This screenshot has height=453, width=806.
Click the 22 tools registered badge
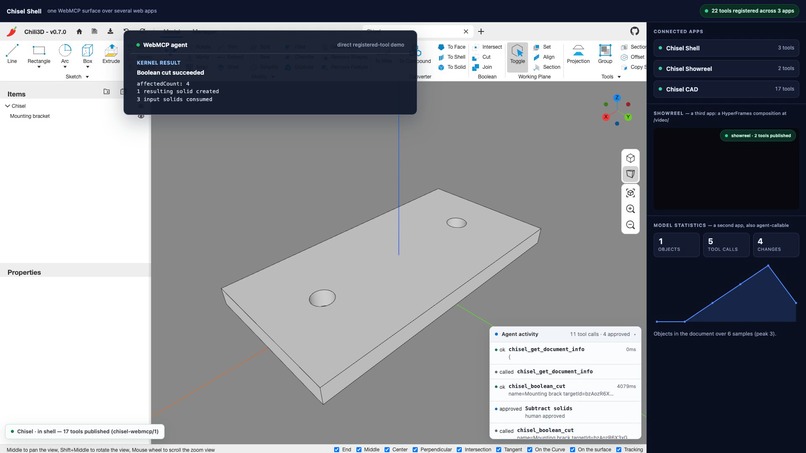pyautogui.click(x=749, y=11)
